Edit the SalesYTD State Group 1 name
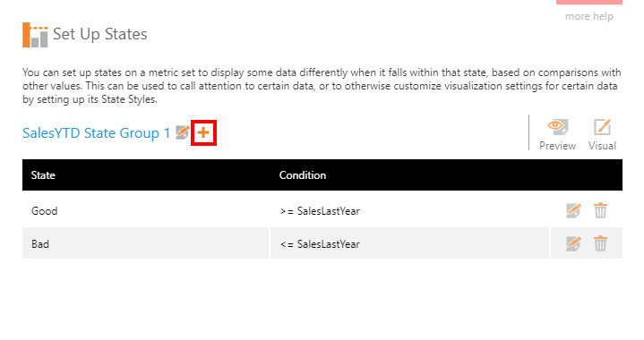The height and width of the screenshot is (340, 644). coord(183,132)
